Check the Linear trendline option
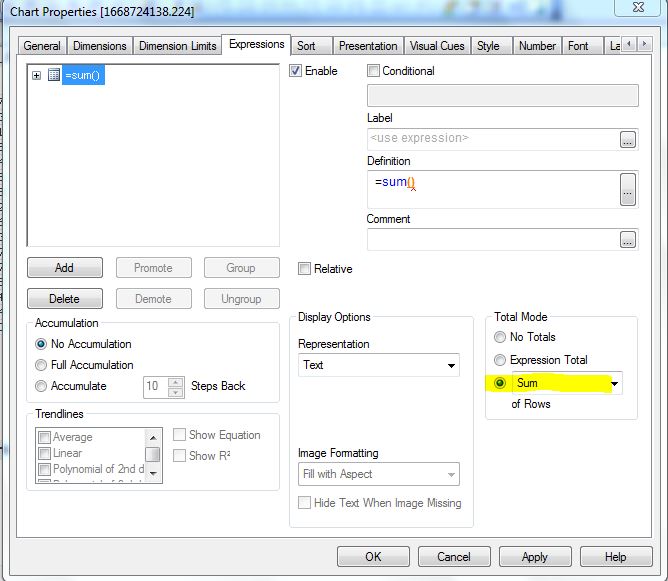Image resolution: width=668 pixels, height=581 pixels. [44, 453]
